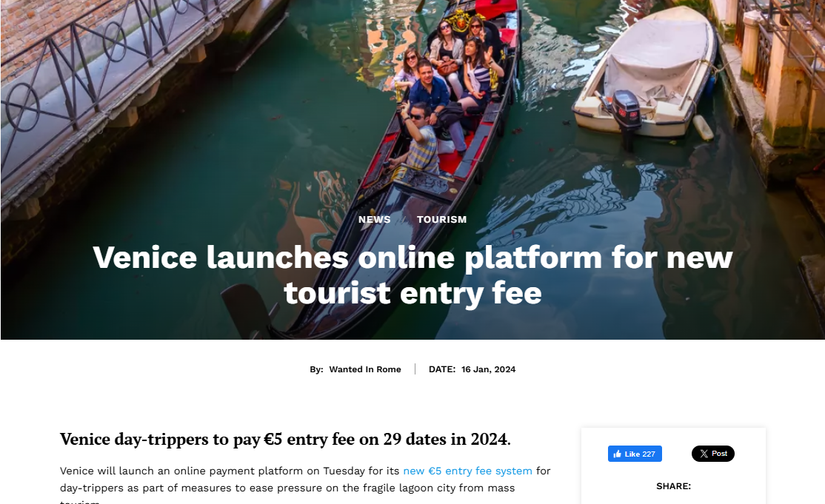Click the Wanted In Rome author name

point(365,369)
